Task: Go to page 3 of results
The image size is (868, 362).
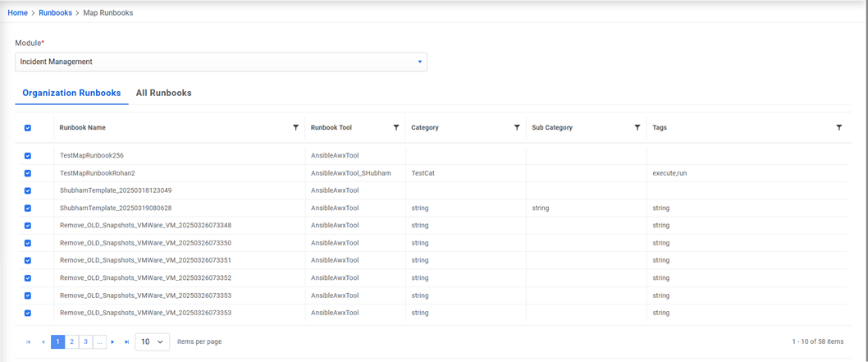Action: pos(85,342)
